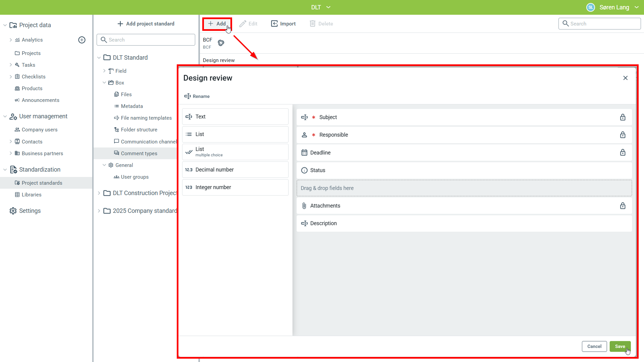Open Libraries in the sidebar
The height and width of the screenshot is (362, 644).
click(32, 195)
